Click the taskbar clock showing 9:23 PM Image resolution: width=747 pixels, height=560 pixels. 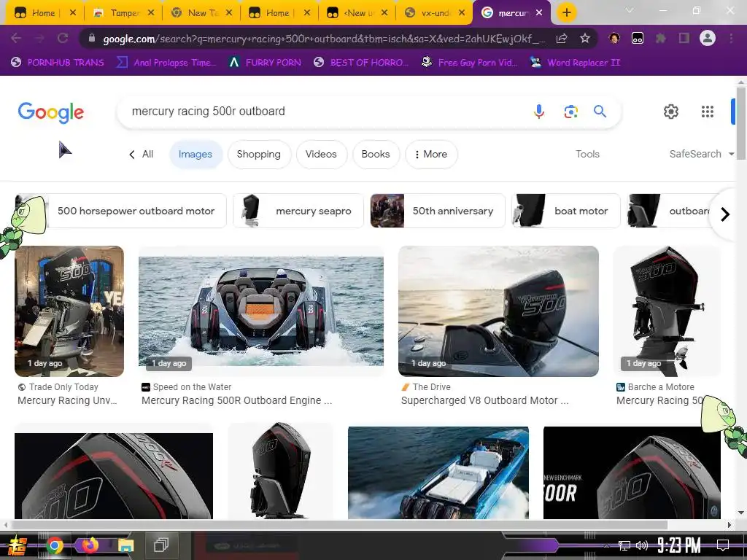click(679, 545)
